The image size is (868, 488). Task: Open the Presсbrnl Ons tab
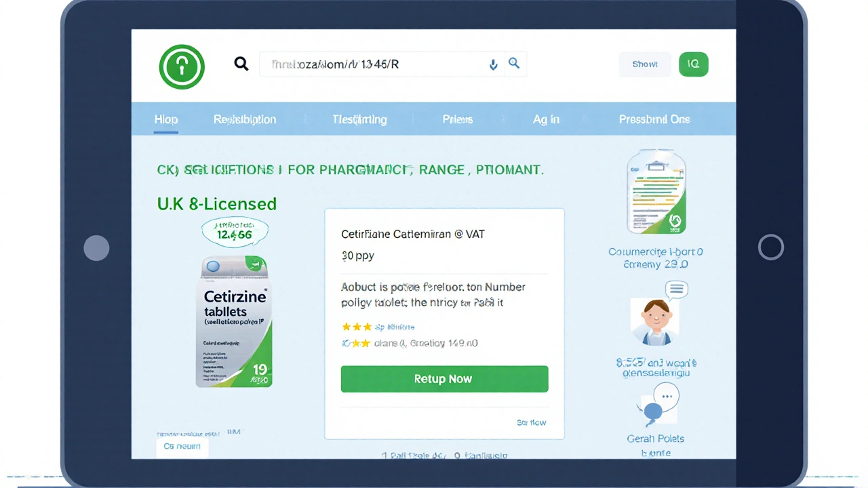[x=654, y=119]
